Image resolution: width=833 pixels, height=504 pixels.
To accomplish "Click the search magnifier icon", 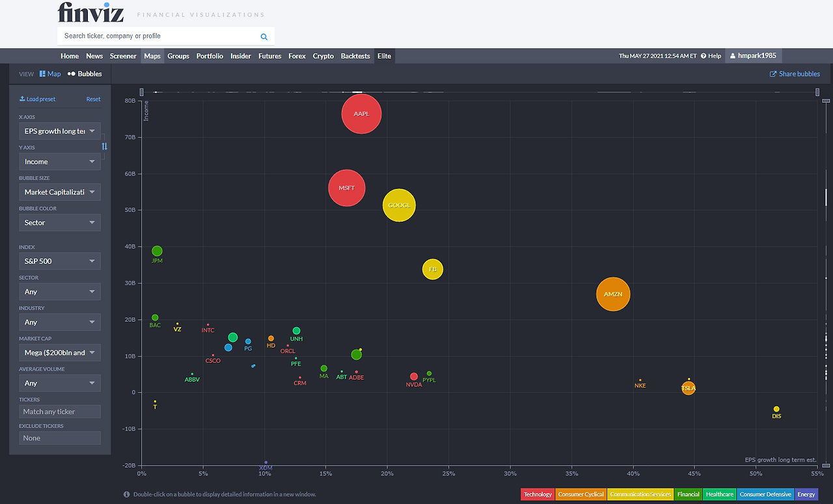I will [x=264, y=37].
